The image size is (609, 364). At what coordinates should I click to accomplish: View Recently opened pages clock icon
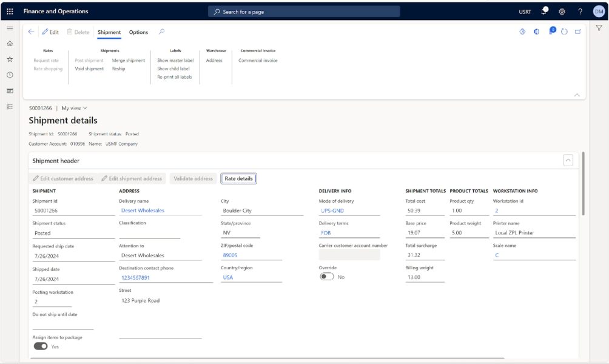(9, 74)
